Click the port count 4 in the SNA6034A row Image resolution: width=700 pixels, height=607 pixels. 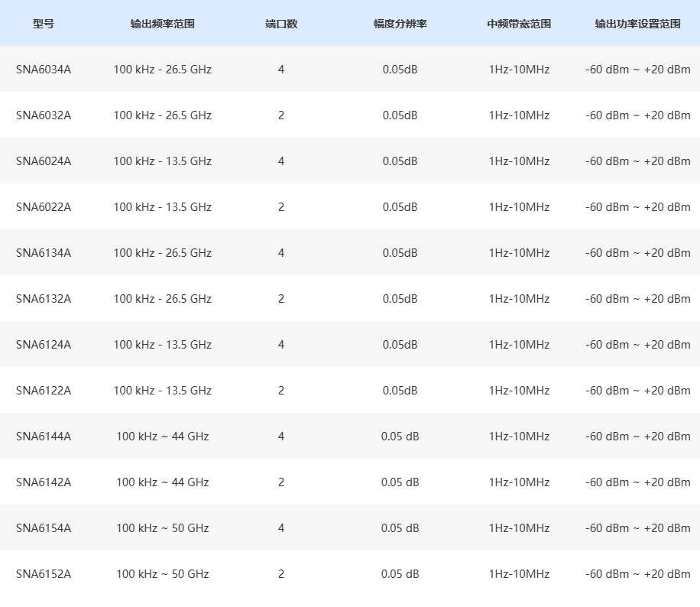coord(281,70)
